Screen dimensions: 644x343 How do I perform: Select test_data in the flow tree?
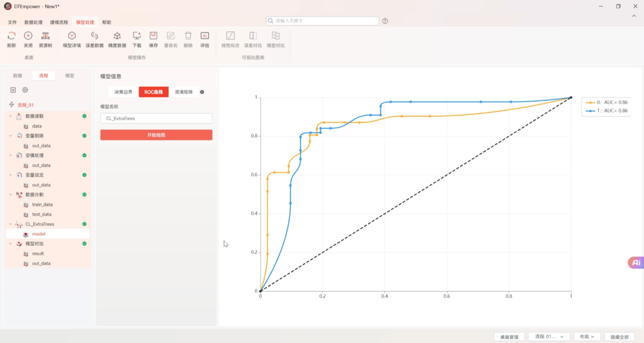click(x=42, y=214)
